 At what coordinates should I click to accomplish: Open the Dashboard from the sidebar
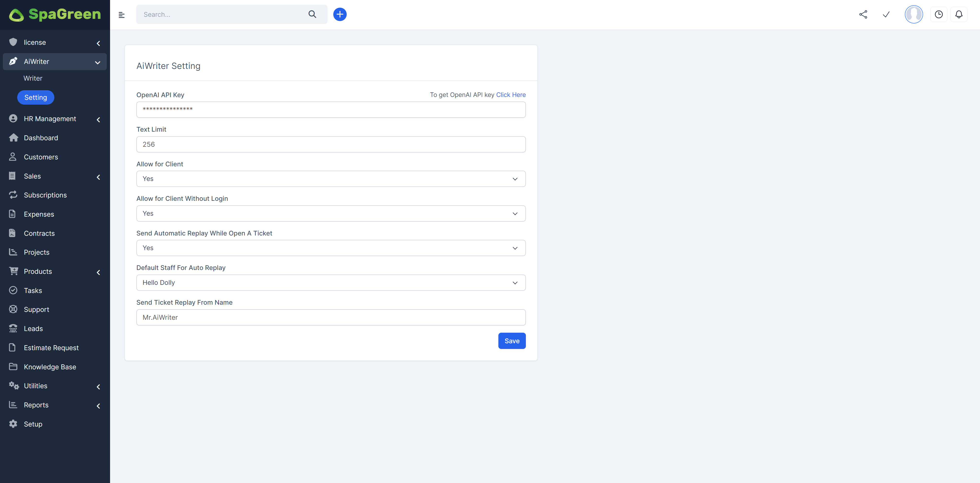point(41,137)
